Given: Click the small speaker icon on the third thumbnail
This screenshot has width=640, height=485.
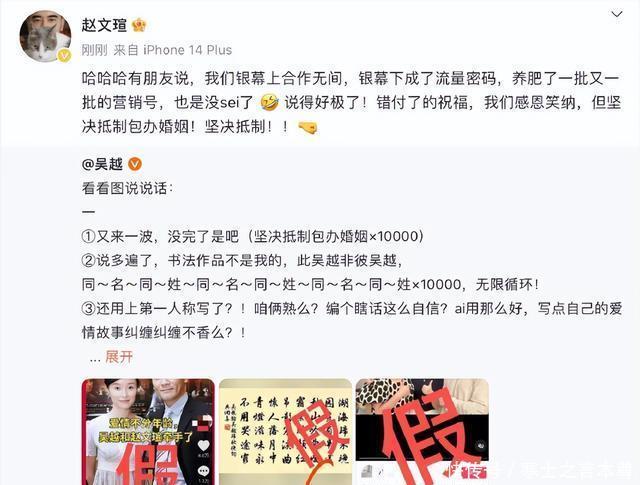Looking at the screenshot, I should tap(481, 446).
